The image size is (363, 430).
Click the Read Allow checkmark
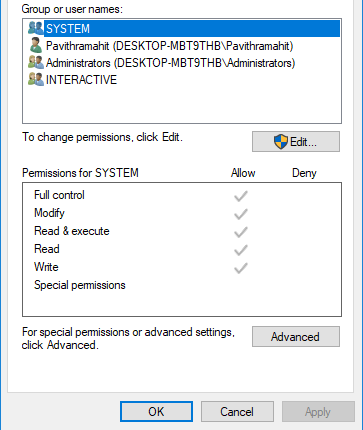point(241,250)
